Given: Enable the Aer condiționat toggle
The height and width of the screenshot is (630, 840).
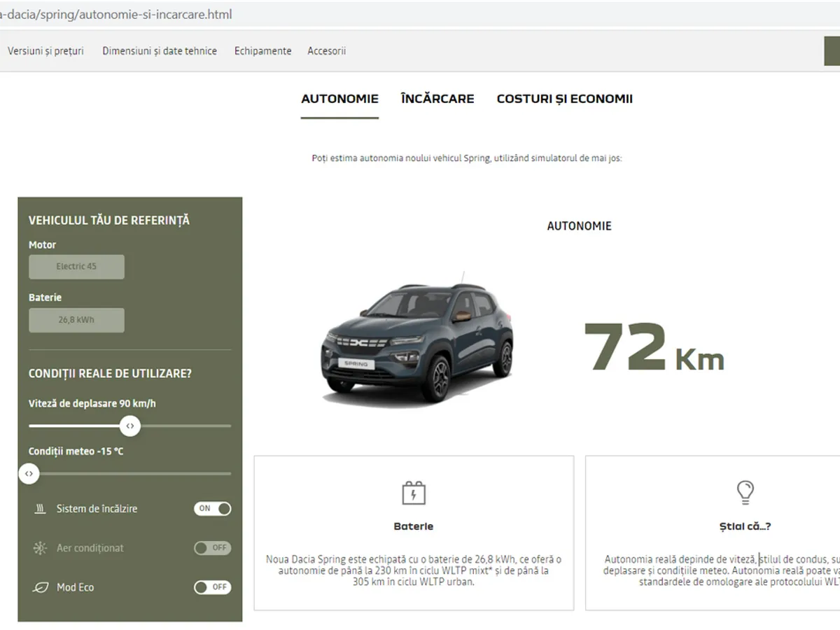Looking at the screenshot, I should click(x=212, y=548).
